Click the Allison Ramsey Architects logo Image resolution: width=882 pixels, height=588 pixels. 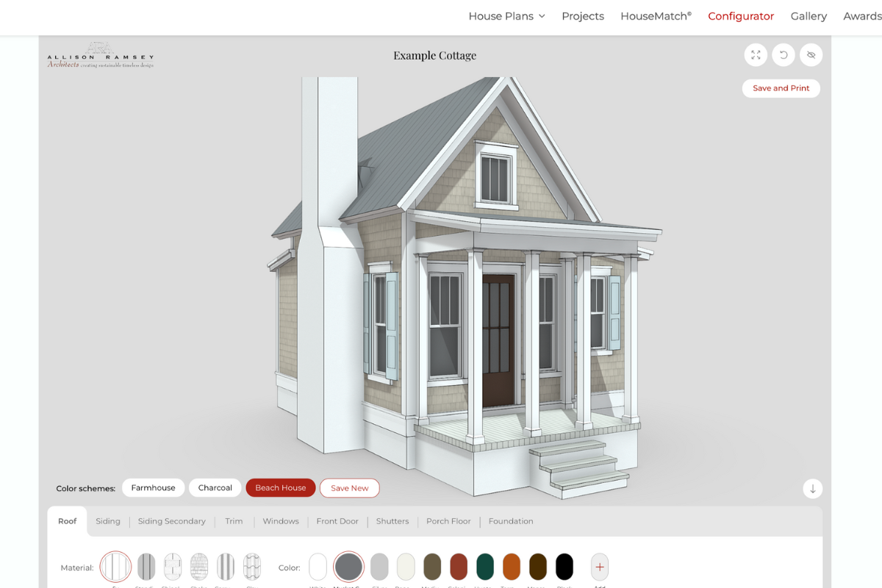(101, 55)
